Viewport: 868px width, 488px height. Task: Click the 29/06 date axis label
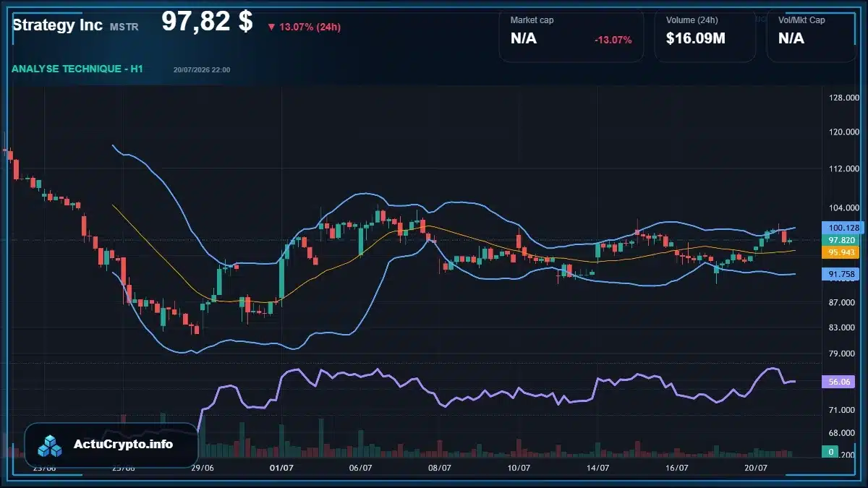click(x=202, y=468)
